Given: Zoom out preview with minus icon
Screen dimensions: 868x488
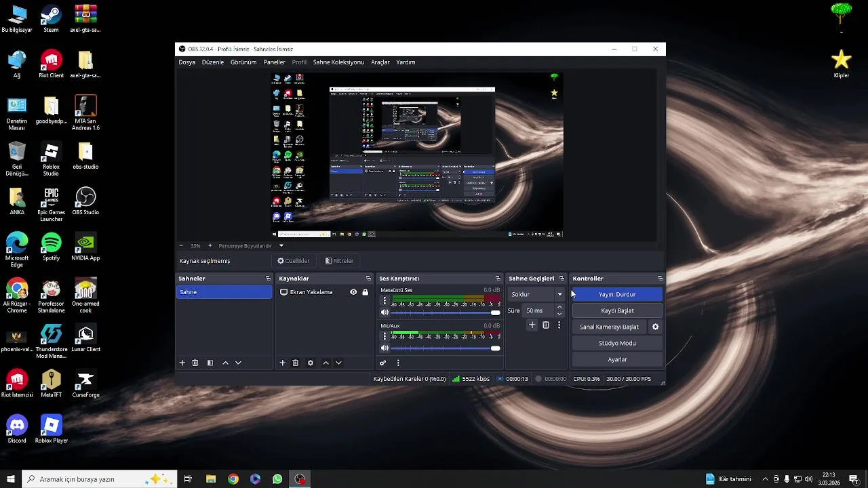Looking at the screenshot, I should [181, 245].
